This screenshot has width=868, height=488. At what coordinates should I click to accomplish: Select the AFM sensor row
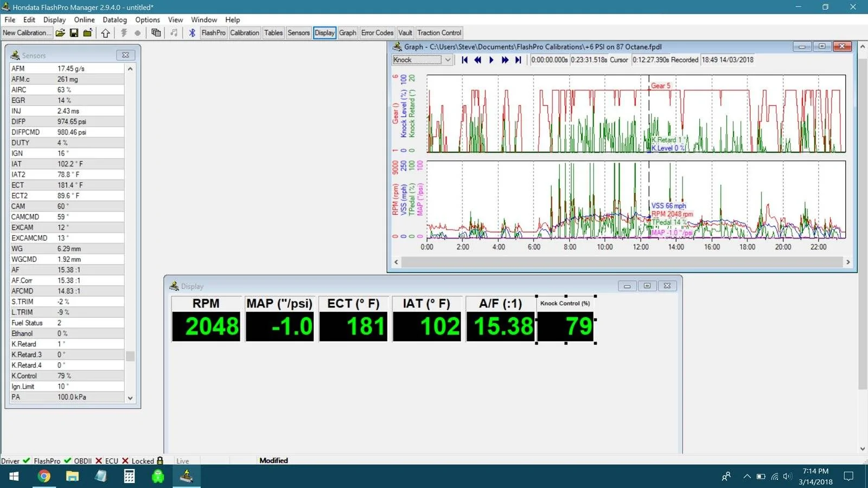pos(67,69)
